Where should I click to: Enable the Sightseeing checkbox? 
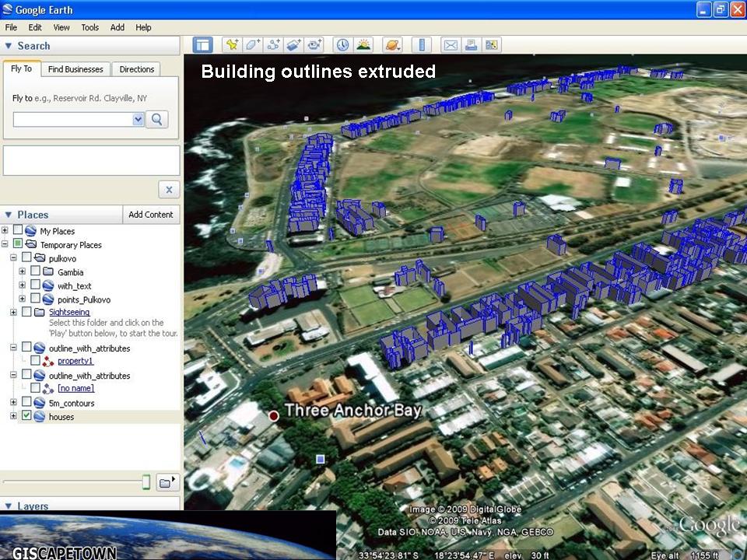[26, 312]
